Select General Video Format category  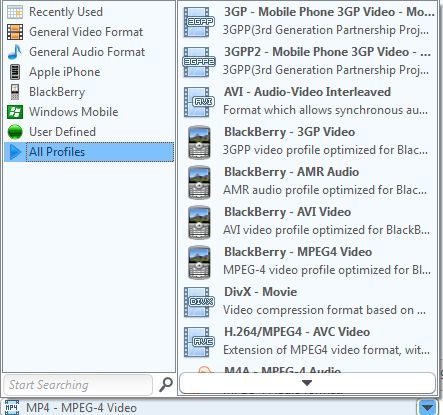pos(89,32)
